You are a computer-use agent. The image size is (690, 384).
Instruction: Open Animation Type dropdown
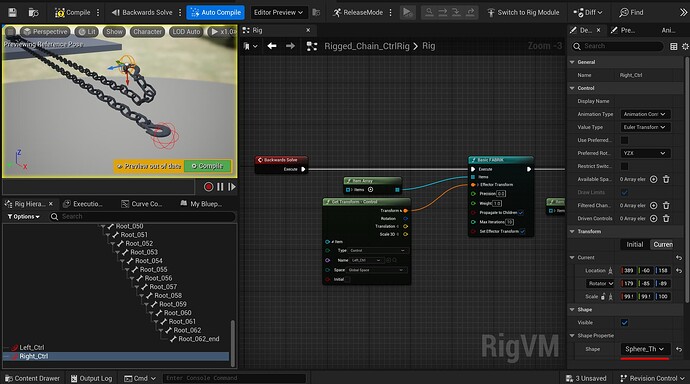(645, 114)
